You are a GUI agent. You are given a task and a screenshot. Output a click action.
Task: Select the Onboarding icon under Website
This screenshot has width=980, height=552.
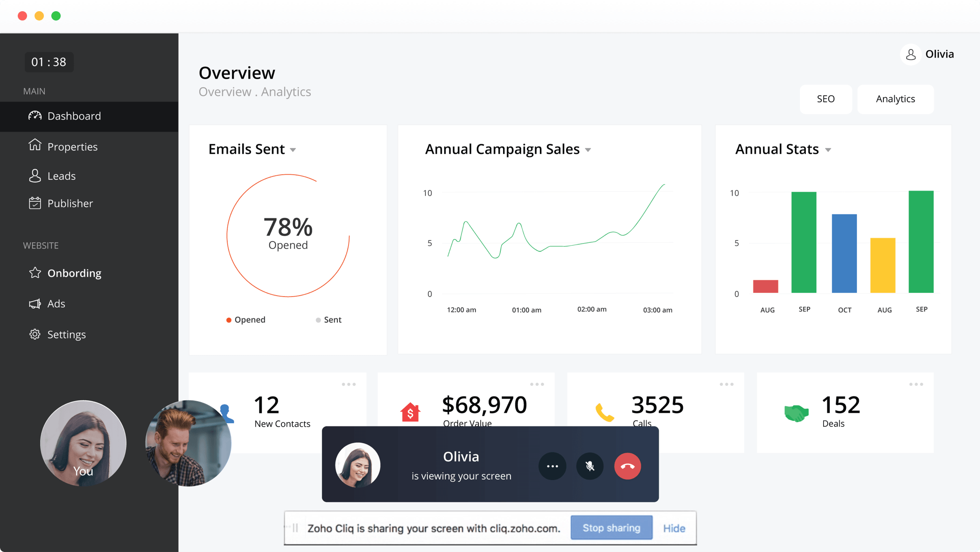(x=35, y=273)
